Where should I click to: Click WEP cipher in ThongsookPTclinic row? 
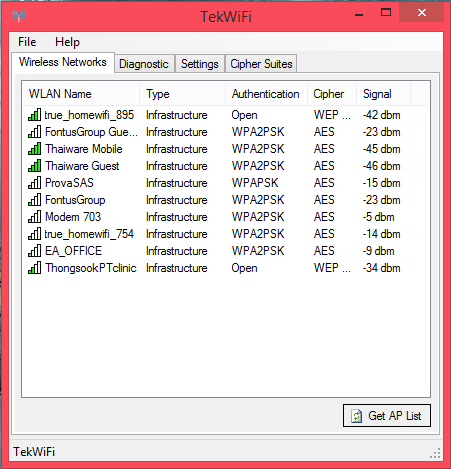click(332, 268)
